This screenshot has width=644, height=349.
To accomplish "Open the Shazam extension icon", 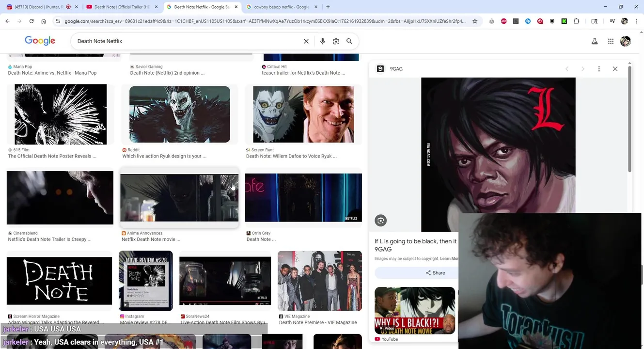I will [x=528, y=21].
